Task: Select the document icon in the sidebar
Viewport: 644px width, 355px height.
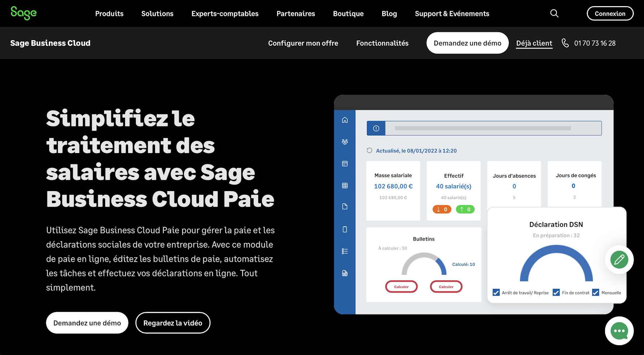Action: 345,206
